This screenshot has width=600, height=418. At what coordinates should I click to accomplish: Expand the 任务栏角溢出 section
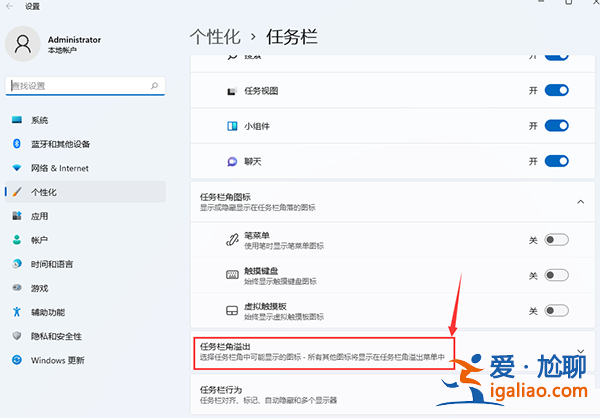point(393,351)
